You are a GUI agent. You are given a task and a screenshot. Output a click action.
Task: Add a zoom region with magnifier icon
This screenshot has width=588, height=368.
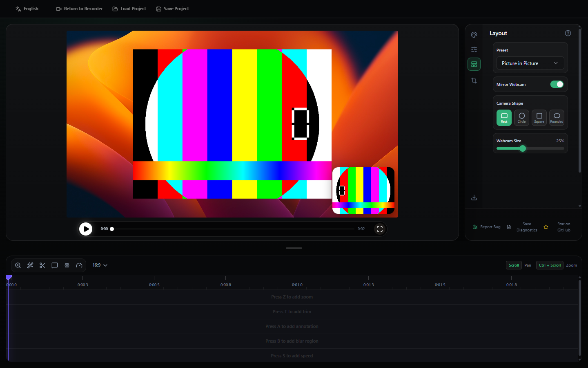pos(18,265)
